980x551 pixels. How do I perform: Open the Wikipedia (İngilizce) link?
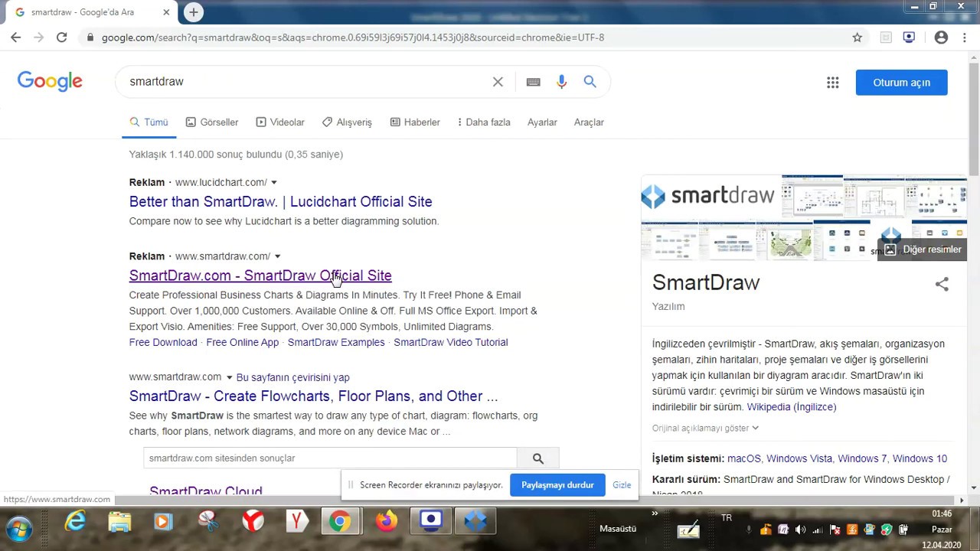(792, 407)
